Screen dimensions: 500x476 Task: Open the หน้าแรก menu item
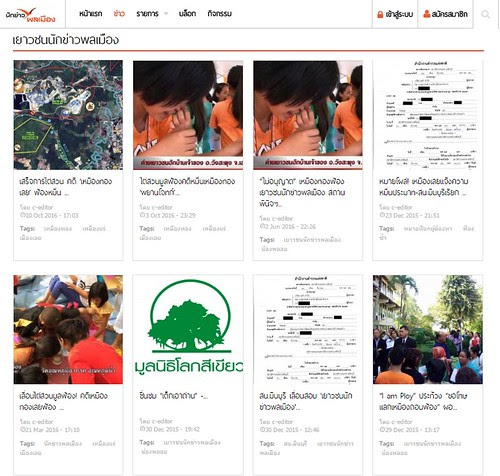(x=91, y=14)
